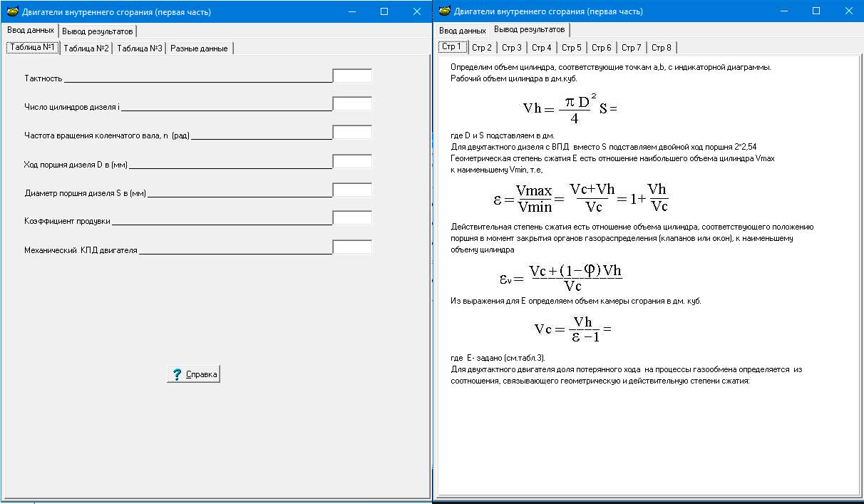Click the εv = (Vc+(1−φ)Vh)/Vc formula
The image size is (864, 504).
[561, 277]
